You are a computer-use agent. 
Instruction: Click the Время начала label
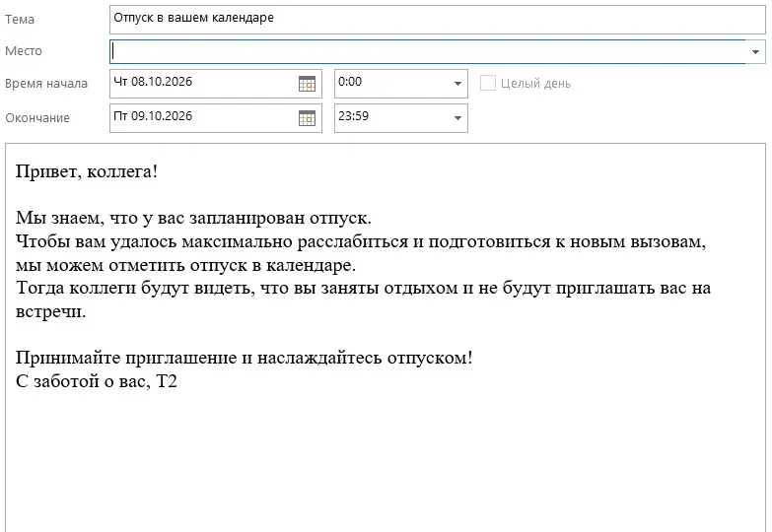coord(46,84)
